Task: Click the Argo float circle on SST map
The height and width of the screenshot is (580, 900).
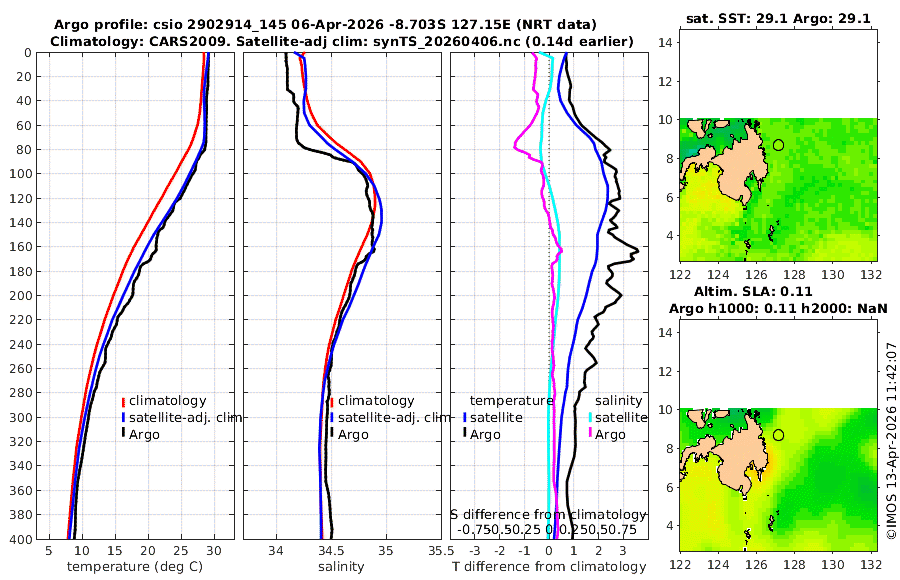Action: [778, 145]
